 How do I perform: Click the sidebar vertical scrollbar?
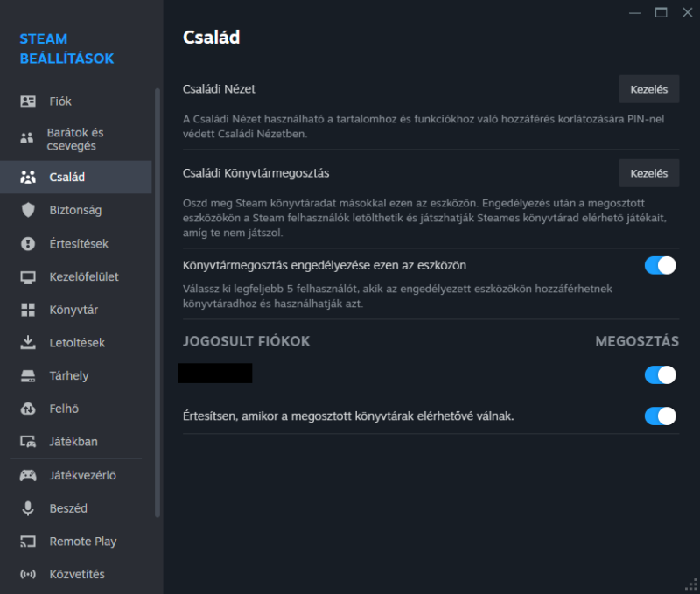157,297
